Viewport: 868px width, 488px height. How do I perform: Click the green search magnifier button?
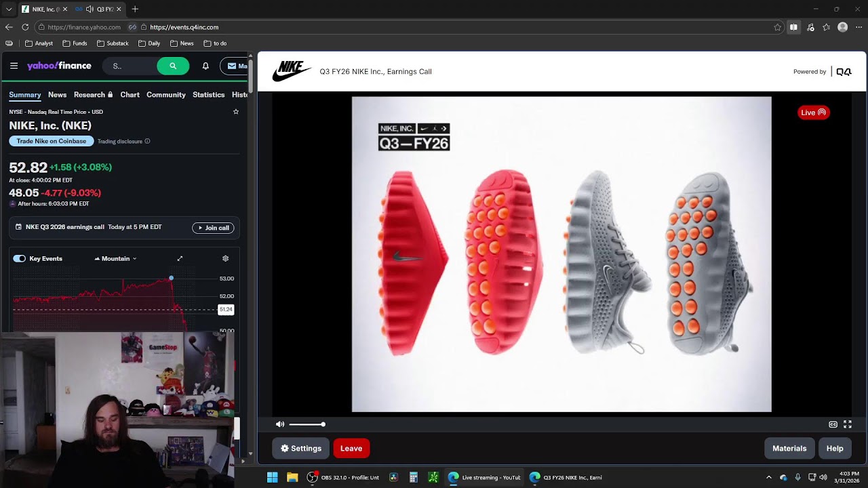point(173,66)
